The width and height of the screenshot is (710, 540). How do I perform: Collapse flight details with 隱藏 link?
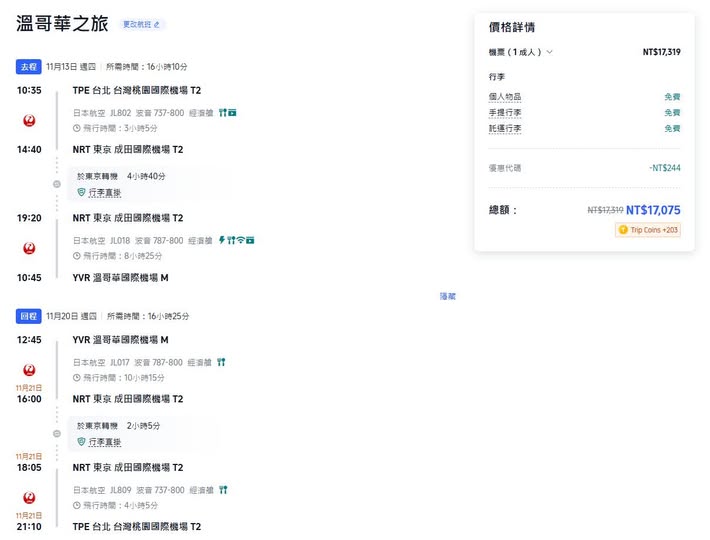click(x=447, y=296)
